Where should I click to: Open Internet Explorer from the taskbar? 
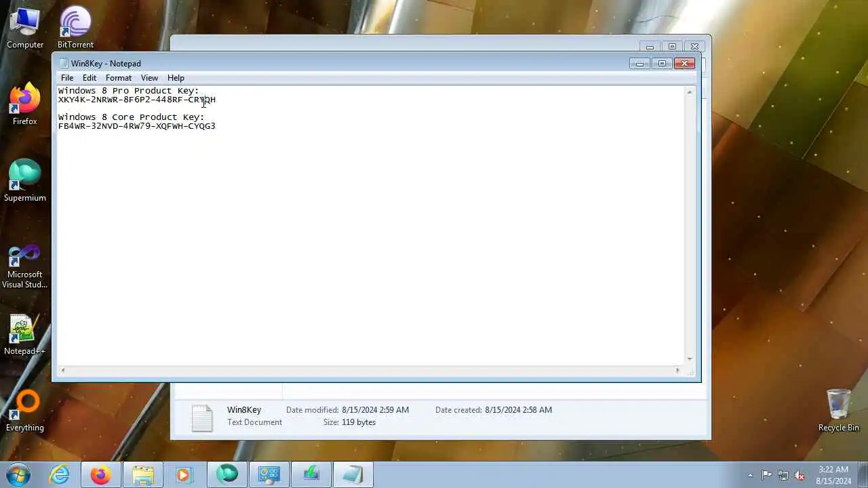click(x=59, y=475)
